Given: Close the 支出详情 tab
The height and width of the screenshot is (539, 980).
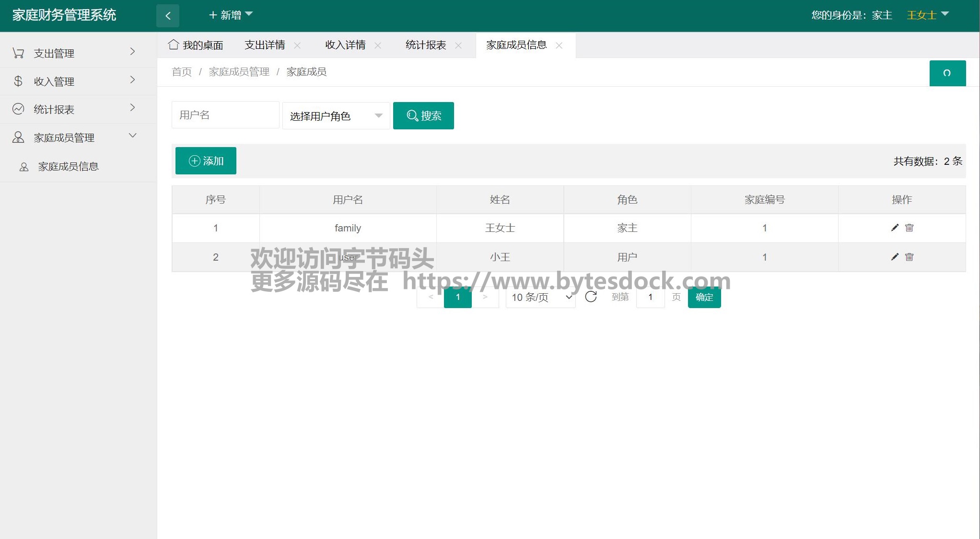Looking at the screenshot, I should click(x=297, y=46).
